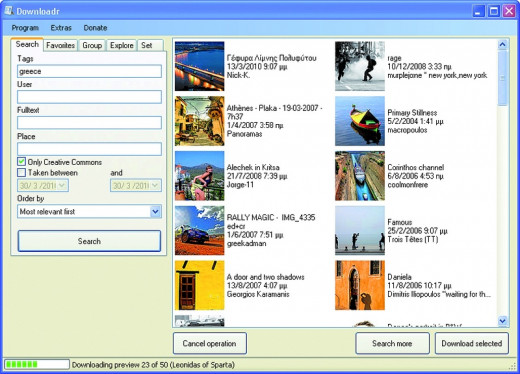Click Cancel operation button
The image size is (520, 374).
210,343
